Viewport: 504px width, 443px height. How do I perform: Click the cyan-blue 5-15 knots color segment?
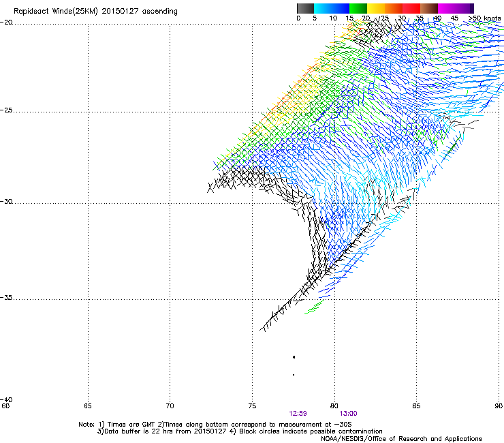pyautogui.click(x=332, y=8)
